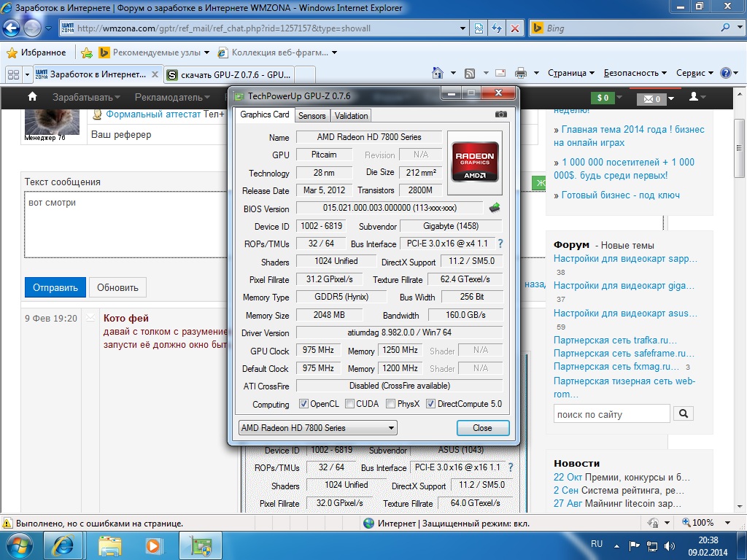
Task: Open Windows Explorer folder icon in taskbar
Action: click(x=109, y=545)
